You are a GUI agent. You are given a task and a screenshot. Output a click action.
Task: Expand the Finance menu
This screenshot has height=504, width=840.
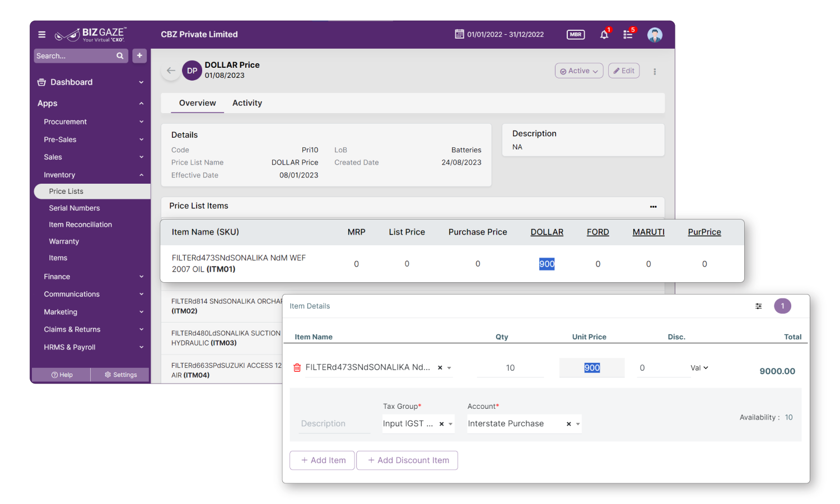141,277
